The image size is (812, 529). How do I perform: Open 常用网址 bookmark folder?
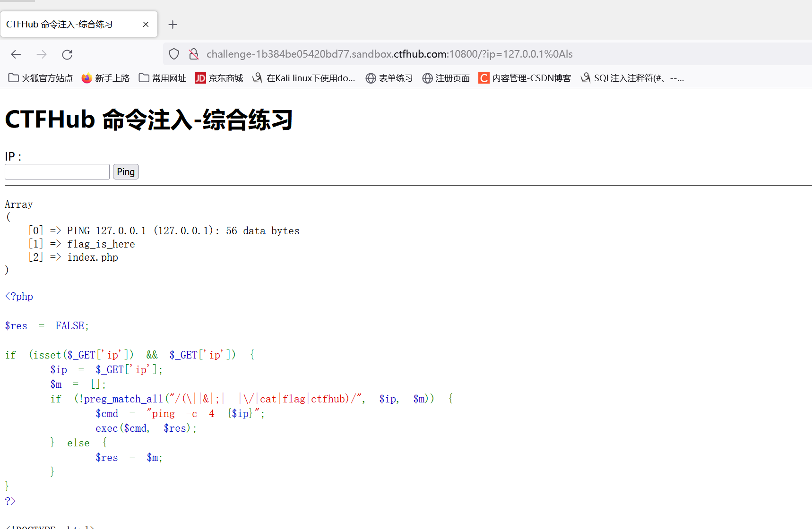163,78
